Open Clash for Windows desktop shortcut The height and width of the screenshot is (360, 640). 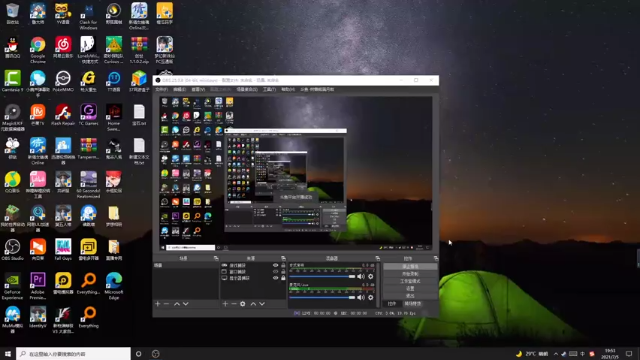click(88, 16)
